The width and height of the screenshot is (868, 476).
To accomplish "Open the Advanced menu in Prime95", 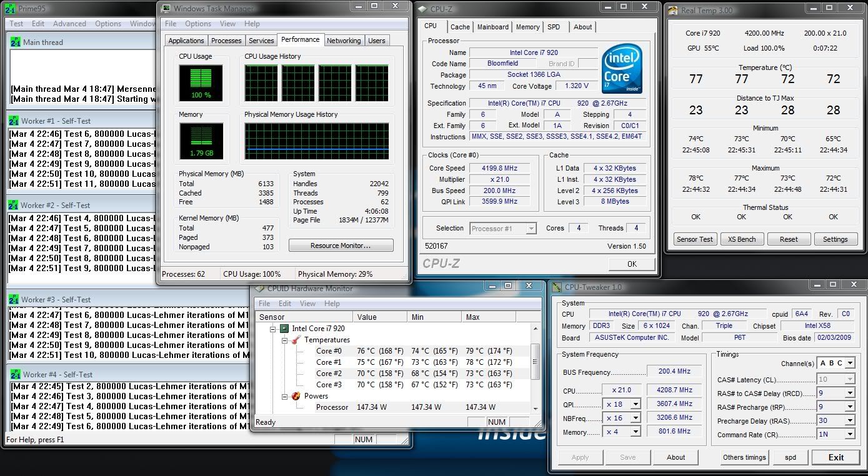I will pos(69,24).
